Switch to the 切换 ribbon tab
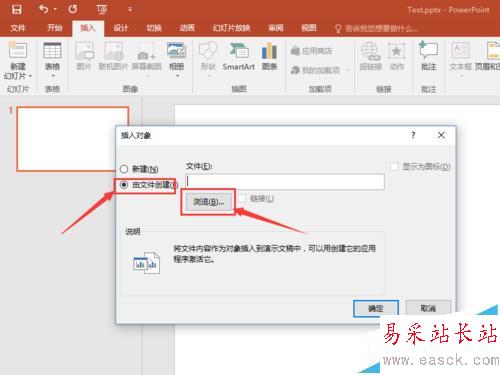 tap(154, 28)
